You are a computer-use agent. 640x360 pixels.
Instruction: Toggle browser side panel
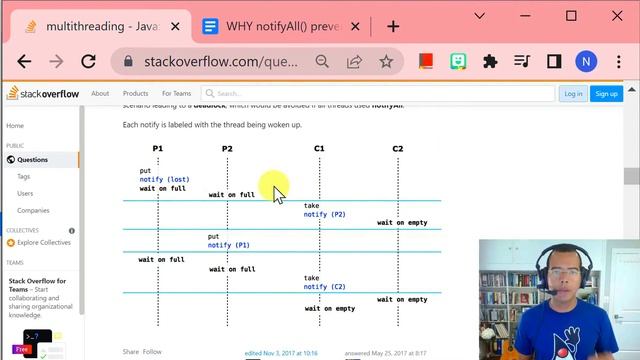(x=554, y=62)
